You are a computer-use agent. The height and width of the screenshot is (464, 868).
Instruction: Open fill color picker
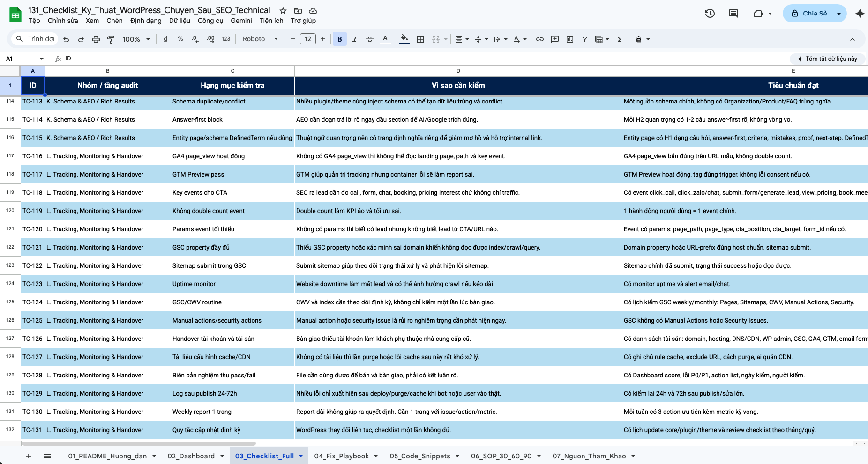[x=404, y=39]
